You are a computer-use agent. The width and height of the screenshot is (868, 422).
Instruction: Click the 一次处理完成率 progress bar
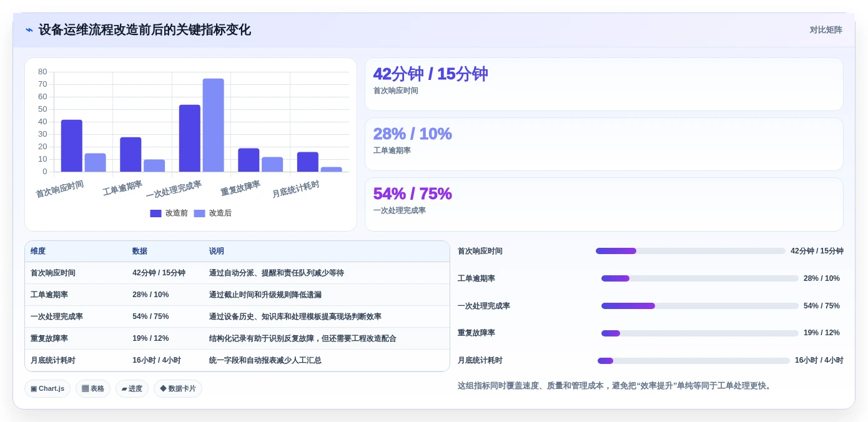[x=700, y=306]
